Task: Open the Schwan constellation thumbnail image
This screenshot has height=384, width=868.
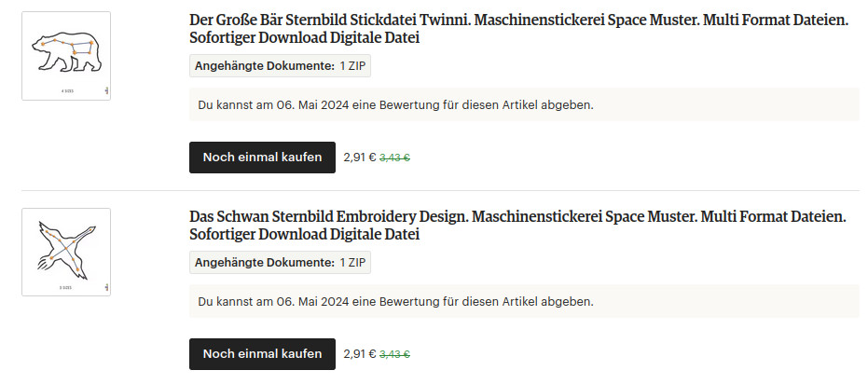Action: coord(66,253)
